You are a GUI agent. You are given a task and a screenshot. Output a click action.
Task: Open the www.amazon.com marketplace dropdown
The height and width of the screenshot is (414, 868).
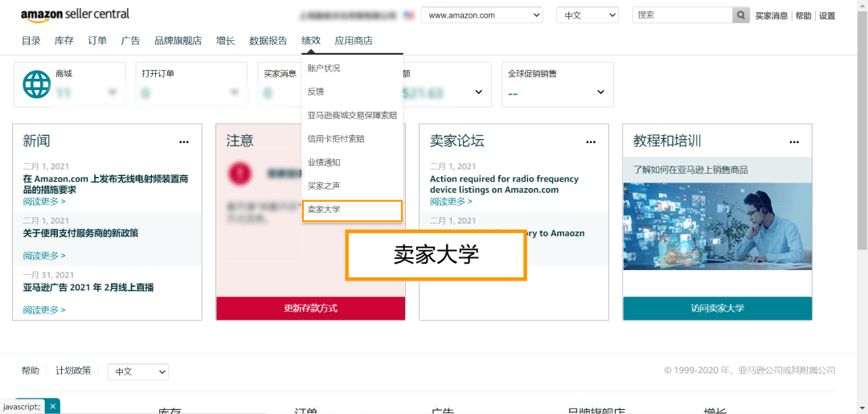(481, 15)
